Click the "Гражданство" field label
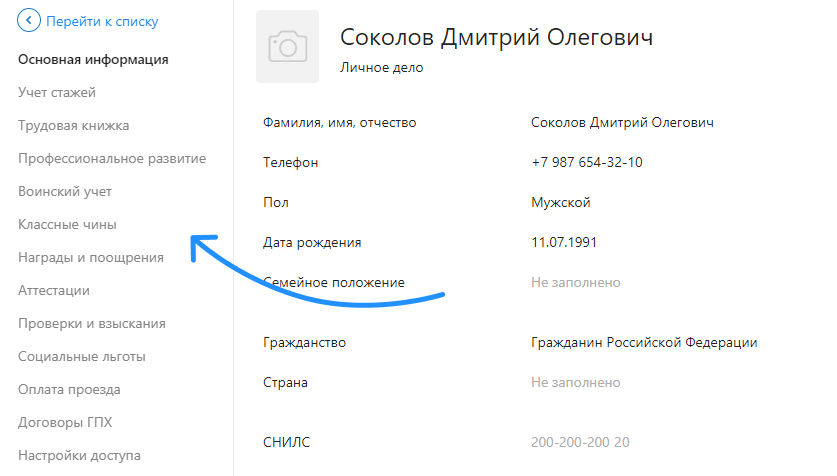The height and width of the screenshot is (476, 837). 304,343
